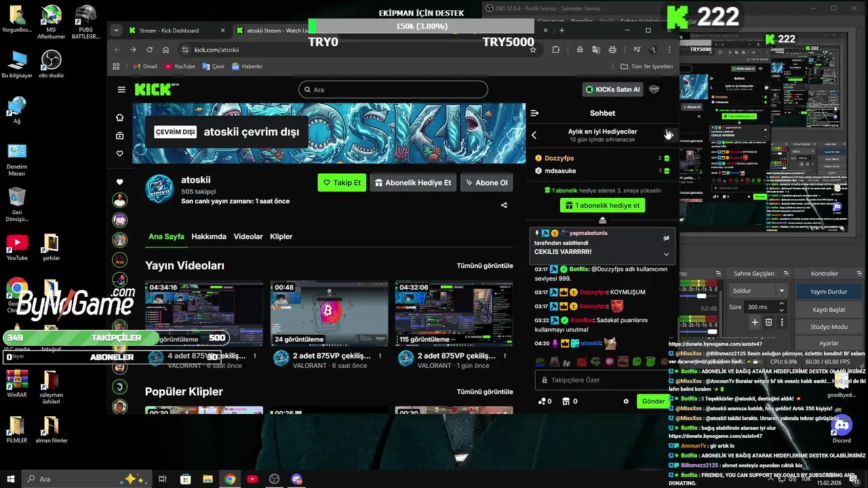The width and height of the screenshot is (868, 488).
Task: Open Ayarlar in OBS controls
Action: pyautogui.click(x=829, y=344)
